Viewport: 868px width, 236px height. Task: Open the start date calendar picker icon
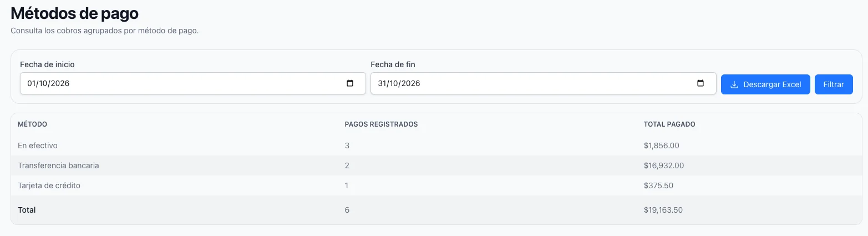[350, 83]
